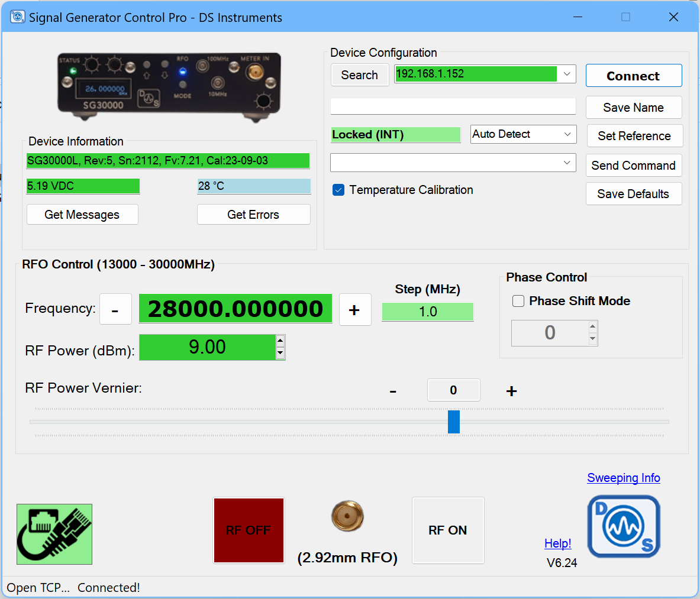The width and height of the screenshot is (700, 599).
Task: Turn RF output on with RF ON
Action: point(448,530)
